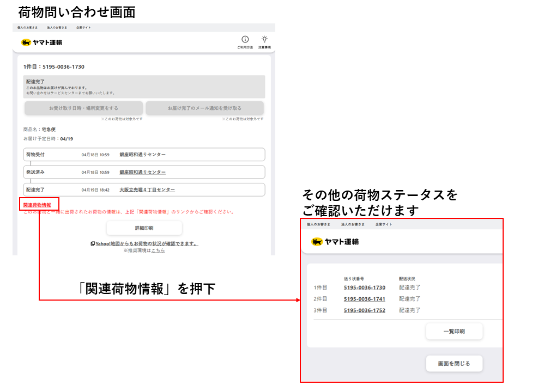Viewport: 544px width, 392px height.
Task: Open the ご利用方法 info icon
Action: pos(244,39)
